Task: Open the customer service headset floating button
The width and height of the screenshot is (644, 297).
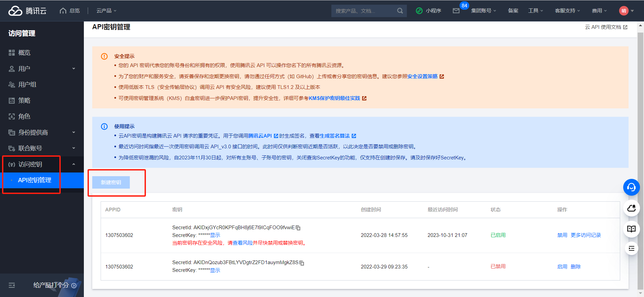Action: [x=631, y=187]
